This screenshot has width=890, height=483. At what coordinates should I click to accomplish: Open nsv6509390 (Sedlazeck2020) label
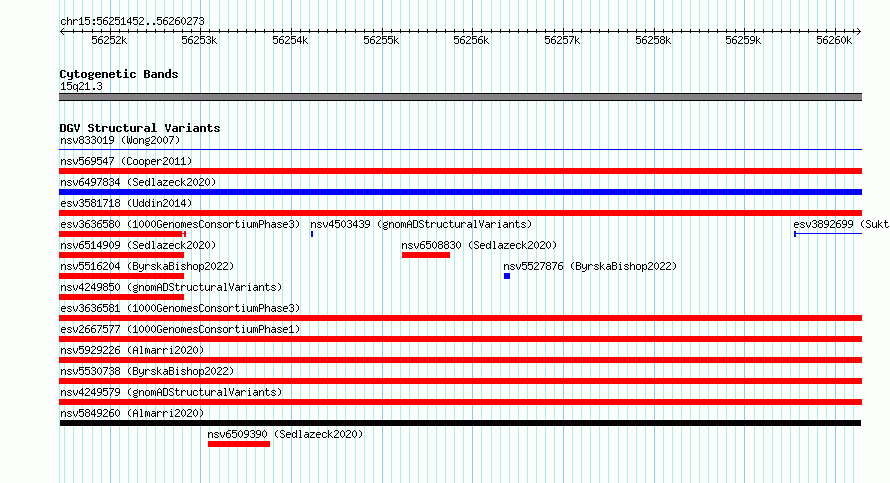pyautogui.click(x=285, y=434)
